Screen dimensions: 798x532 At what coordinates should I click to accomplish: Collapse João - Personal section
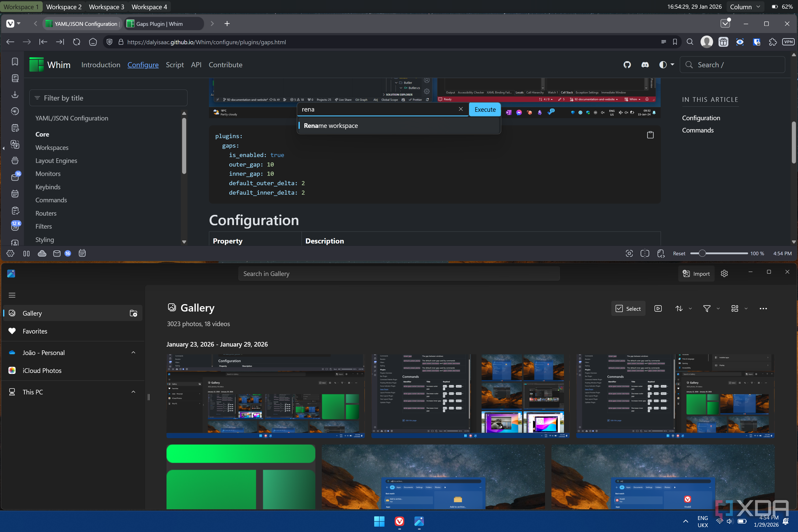click(133, 352)
